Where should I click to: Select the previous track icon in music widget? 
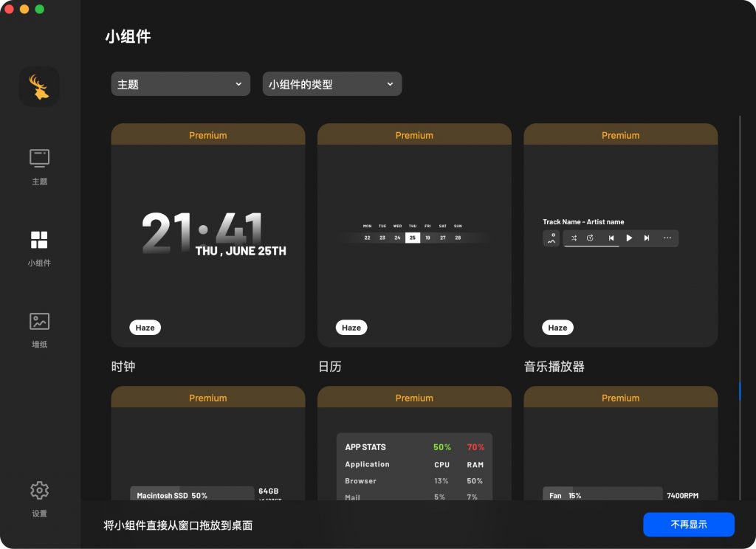point(611,238)
